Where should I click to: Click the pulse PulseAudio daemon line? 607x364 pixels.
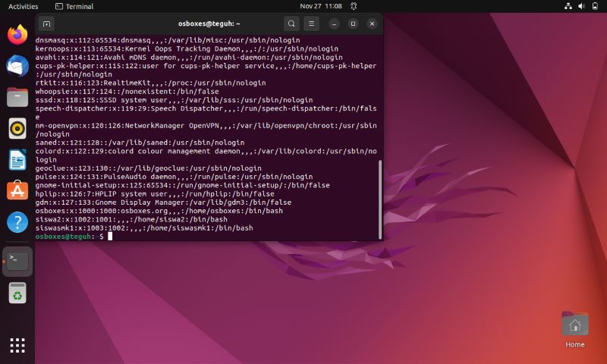point(174,177)
